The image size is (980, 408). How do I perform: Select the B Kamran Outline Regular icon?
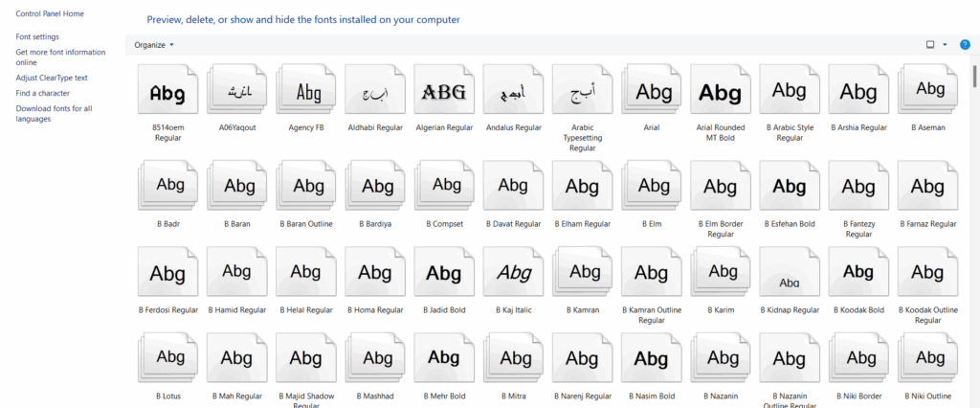pyautogui.click(x=651, y=272)
